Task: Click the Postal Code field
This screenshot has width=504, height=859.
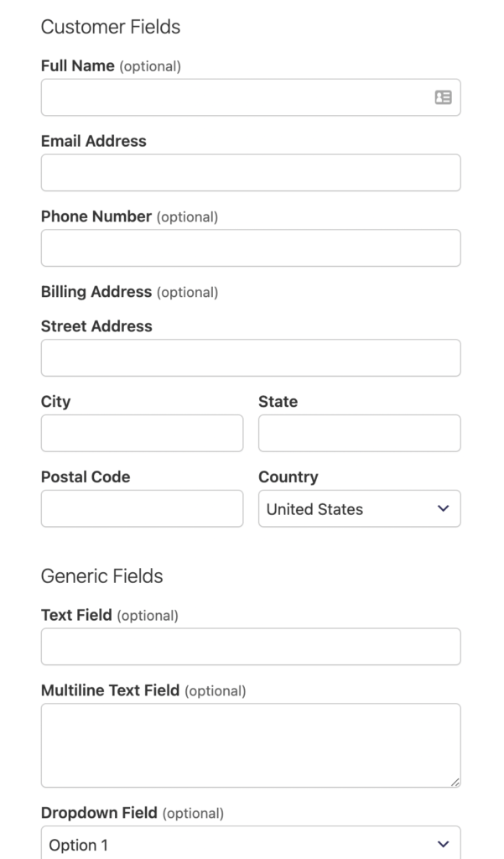Action: 142,508
